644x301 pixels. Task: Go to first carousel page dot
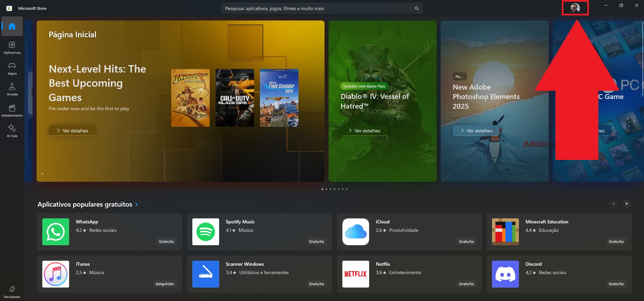[323, 189]
